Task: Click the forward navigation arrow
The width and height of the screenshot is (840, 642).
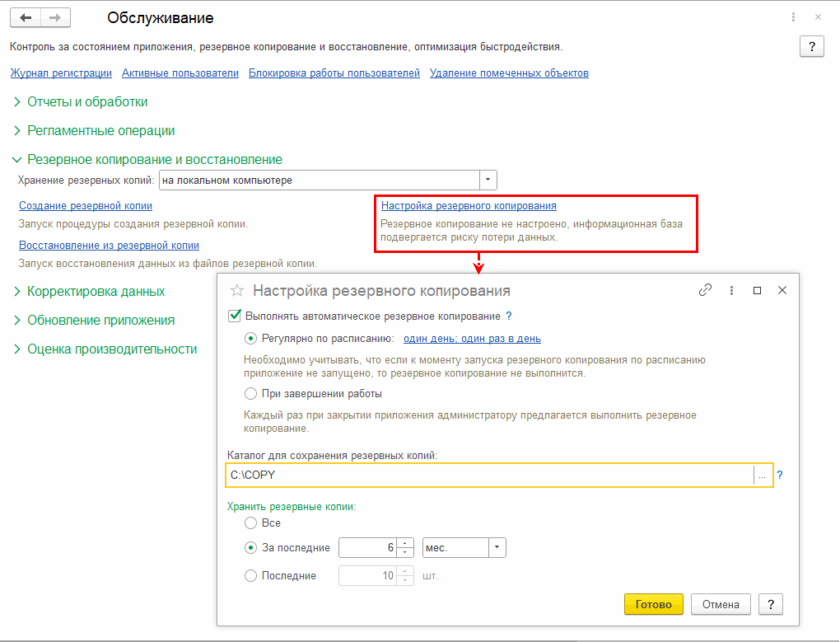Action: pos(55,17)
